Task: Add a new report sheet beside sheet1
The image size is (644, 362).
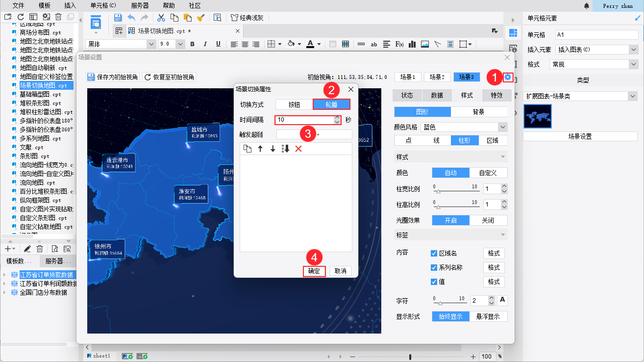Action: (x=127, y=356)
